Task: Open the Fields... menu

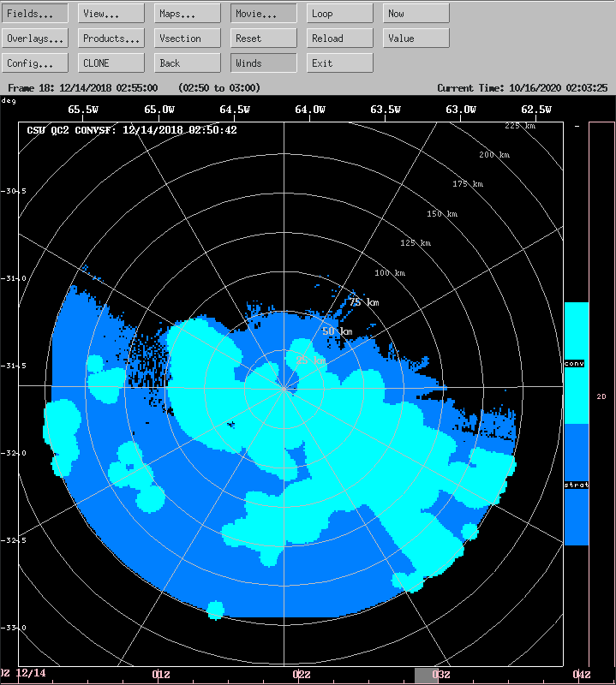Action: [x=35, y=14]
